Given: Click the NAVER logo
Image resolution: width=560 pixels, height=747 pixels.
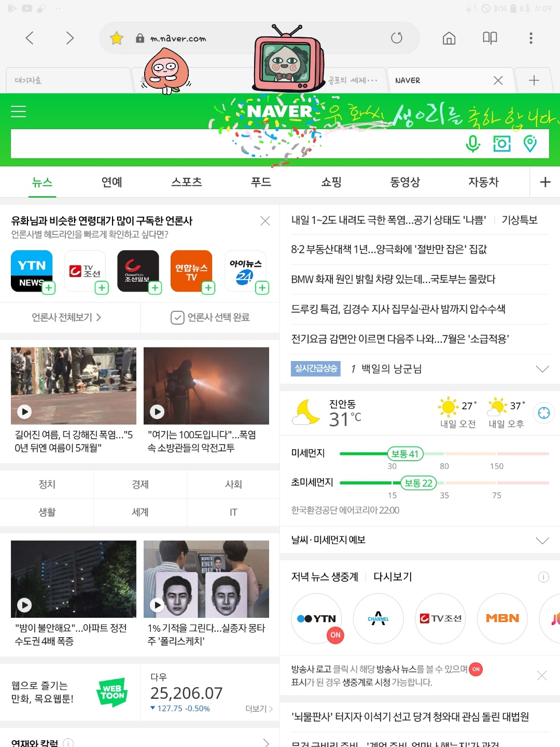Looking at the screenshot, I should coord(279,112).
